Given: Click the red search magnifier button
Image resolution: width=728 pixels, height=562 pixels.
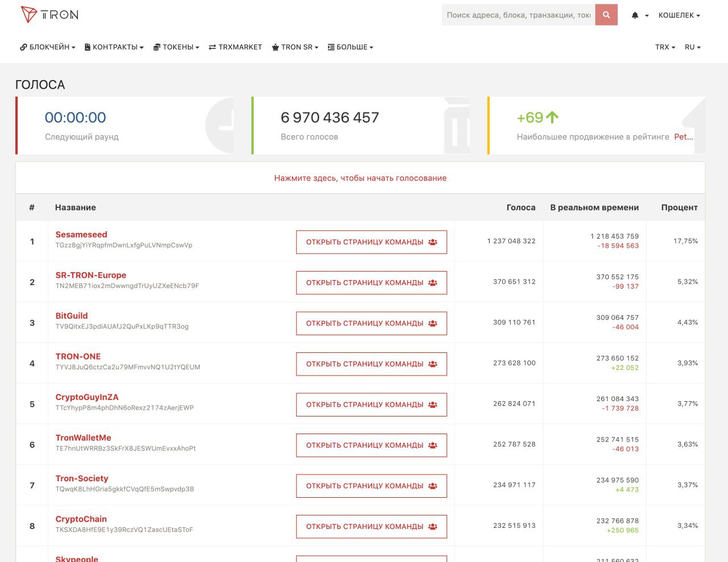Looking at the screenshot, I should coord(606,15).
